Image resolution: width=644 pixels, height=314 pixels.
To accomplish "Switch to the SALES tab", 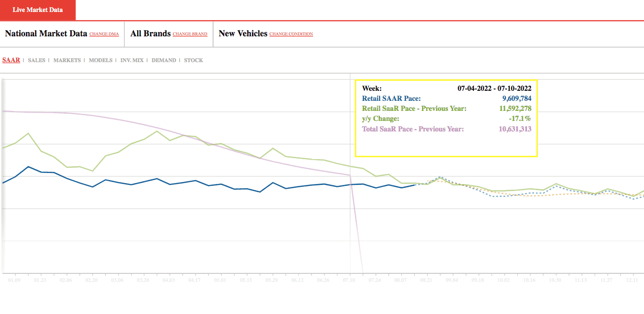I will click(x=37, y=60).
